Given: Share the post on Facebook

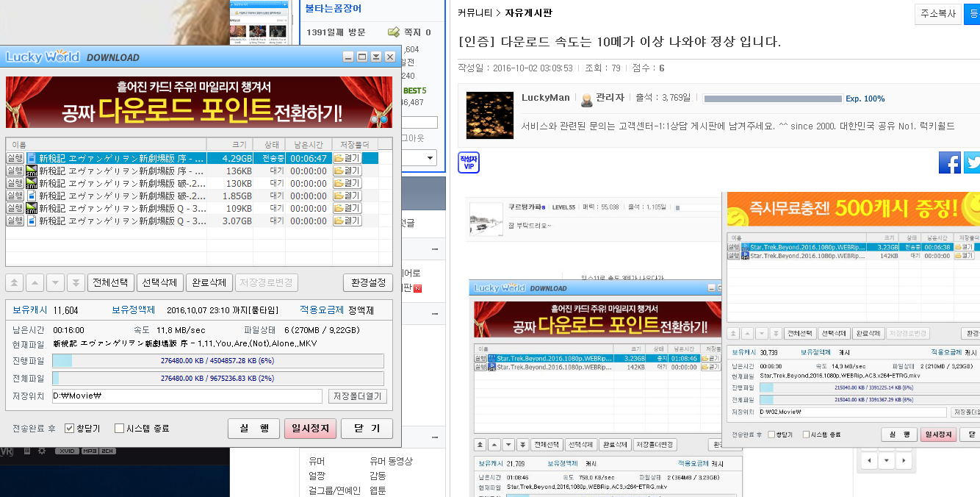Looking at the screenshot, I should (x=949, y=162).
